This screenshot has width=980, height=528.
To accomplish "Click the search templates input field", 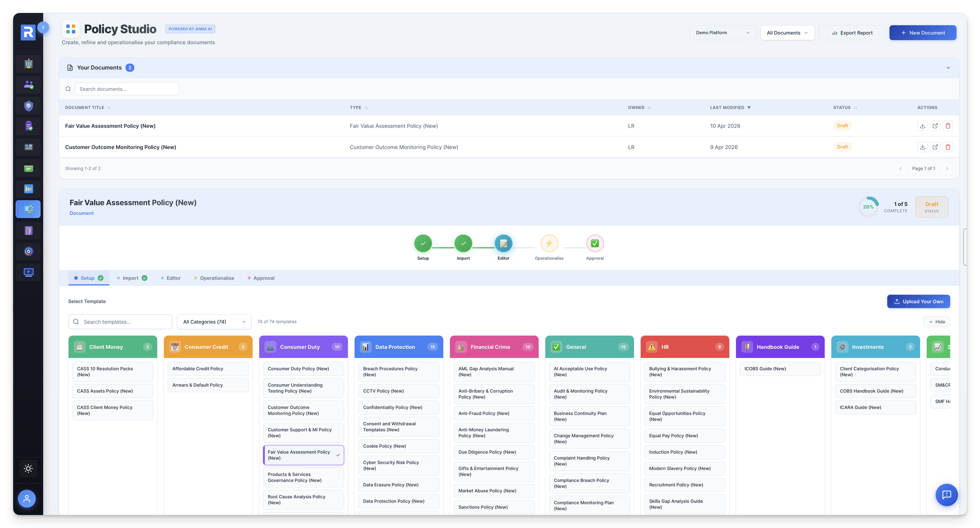I will [120, 322].
